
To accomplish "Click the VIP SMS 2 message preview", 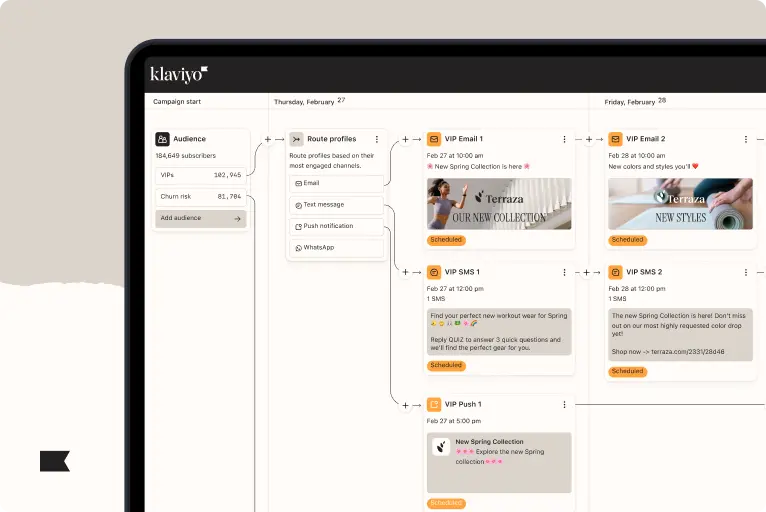I will click(681, 335).
